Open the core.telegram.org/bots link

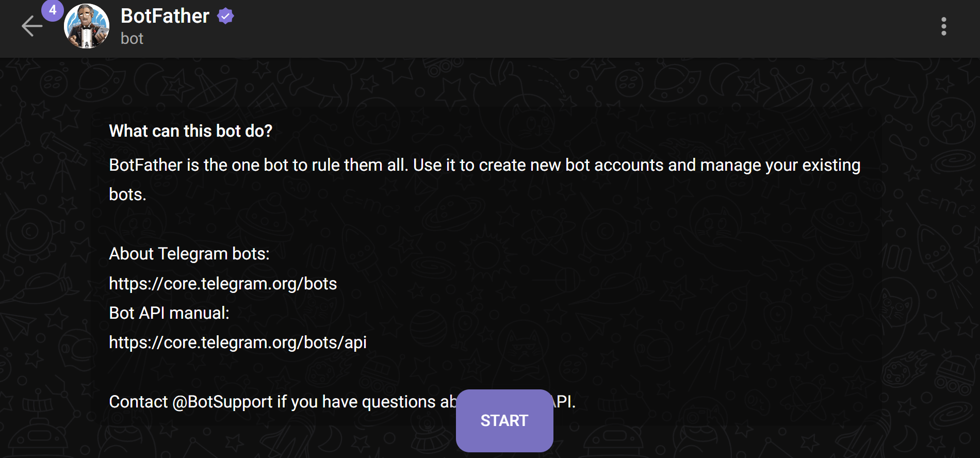[x=223, y=284]
